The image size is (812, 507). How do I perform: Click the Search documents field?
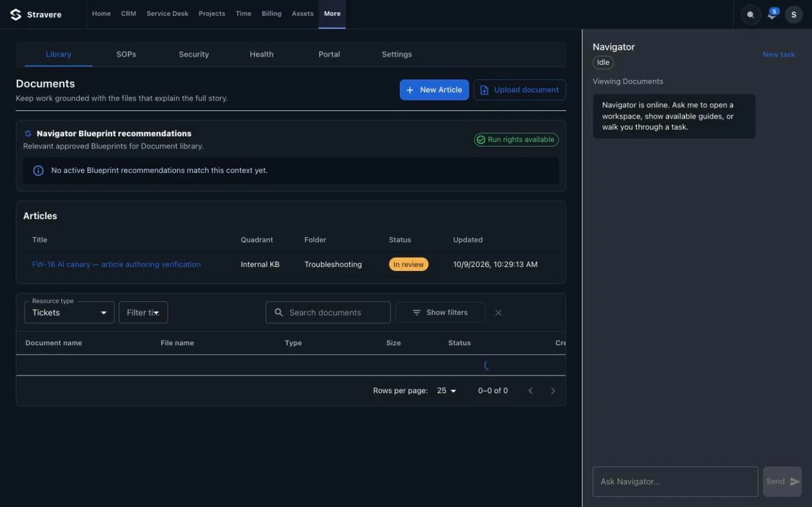tap(328, 312)
